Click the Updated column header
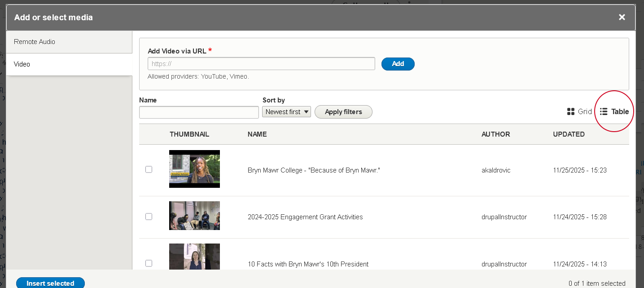 pos(569,134)
